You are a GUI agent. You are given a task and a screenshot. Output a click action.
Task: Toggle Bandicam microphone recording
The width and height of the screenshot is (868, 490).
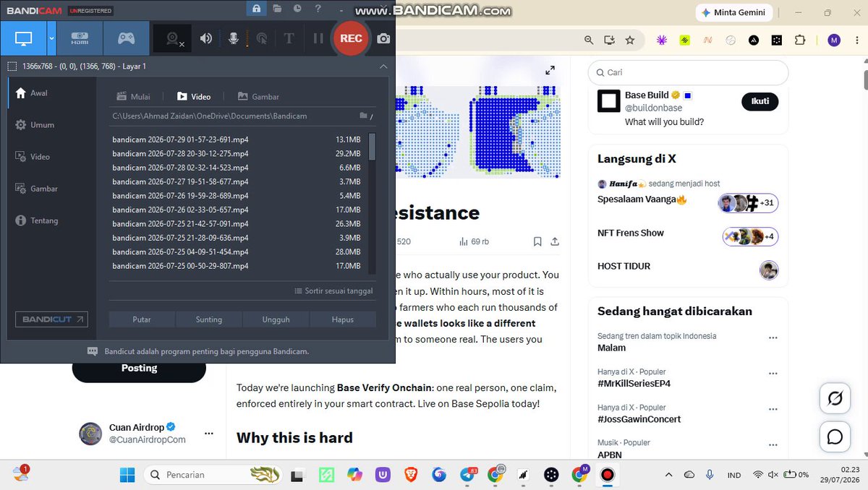coord(234,38)
